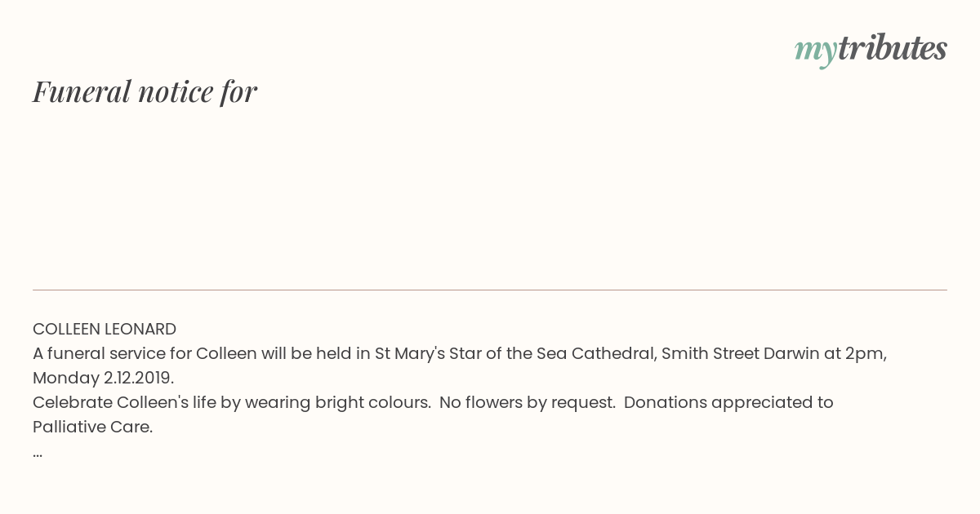This screenshot has height=514, width=980.
Task: Click the mytributes logo
Action: (x=871, y=49)
